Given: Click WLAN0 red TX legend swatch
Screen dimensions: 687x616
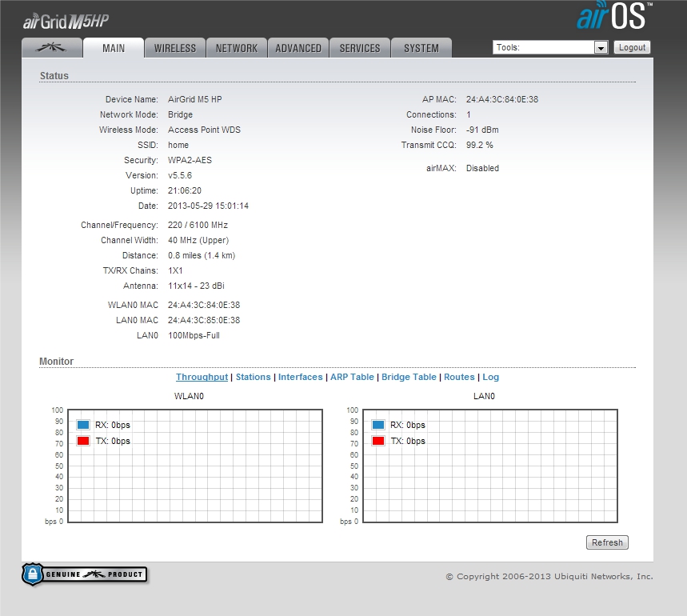Looking at the screenshot, I should [x=83, y=441].
